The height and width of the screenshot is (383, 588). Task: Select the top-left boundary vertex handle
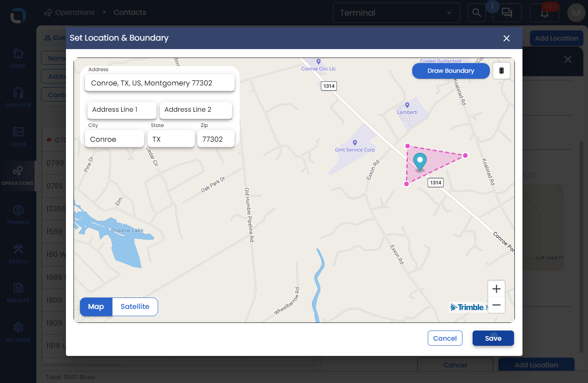pyautogui.click(x=407, y=146)
